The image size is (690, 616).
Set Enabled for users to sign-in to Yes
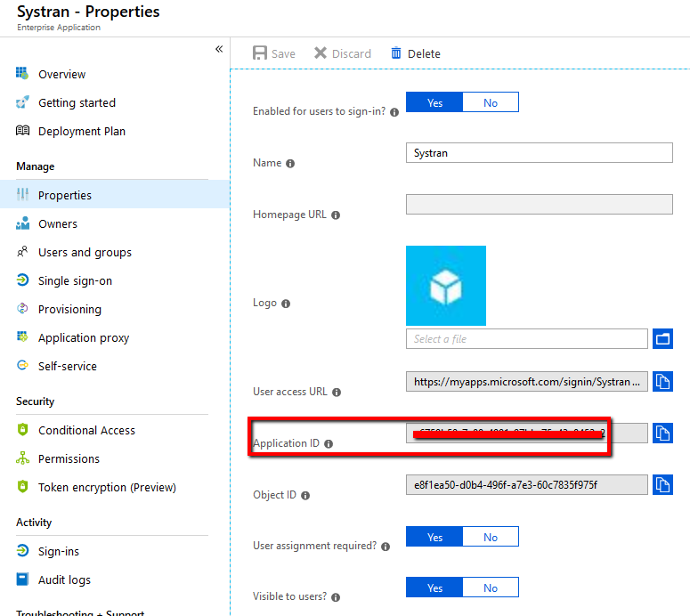click(x=434, y=102)
